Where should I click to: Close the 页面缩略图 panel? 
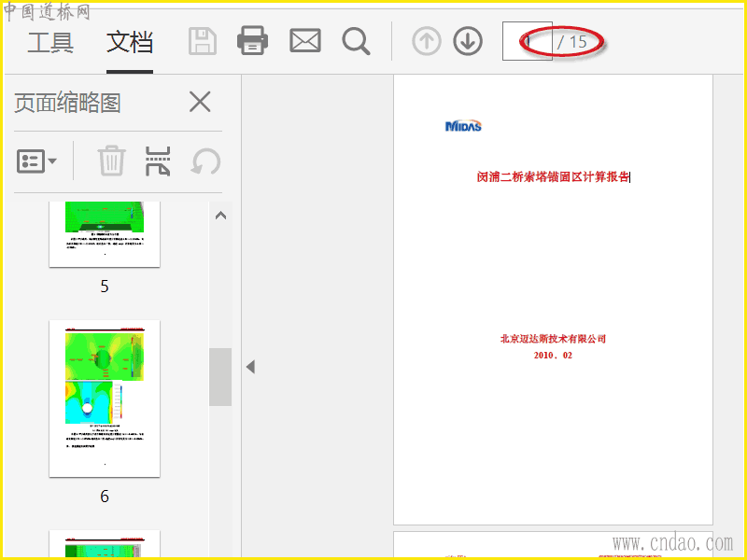click(200, 102)
